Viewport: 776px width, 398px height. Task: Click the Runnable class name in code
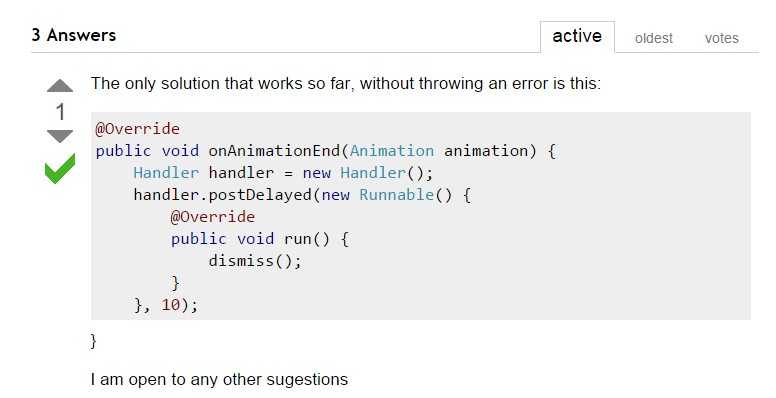click(396, 195)
